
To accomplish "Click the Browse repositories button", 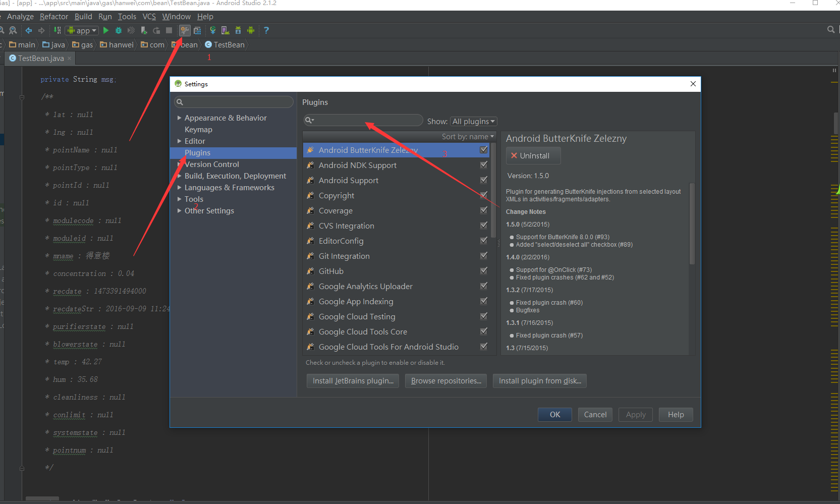I will [x=446, y=381].
